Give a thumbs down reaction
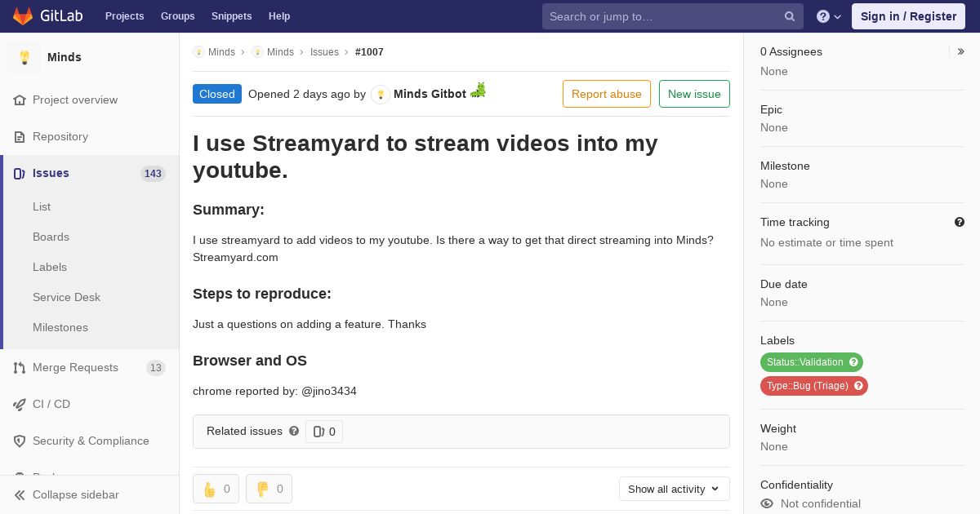Image resolution: width=980 pixels, height=514 pixels. 269,489
